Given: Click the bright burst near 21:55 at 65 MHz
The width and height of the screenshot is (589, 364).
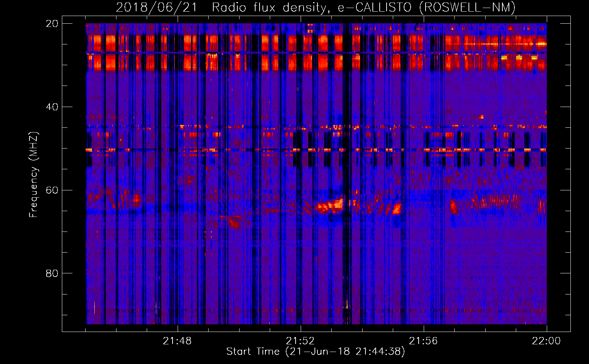Looking at the screenshot, I should 396,209.
